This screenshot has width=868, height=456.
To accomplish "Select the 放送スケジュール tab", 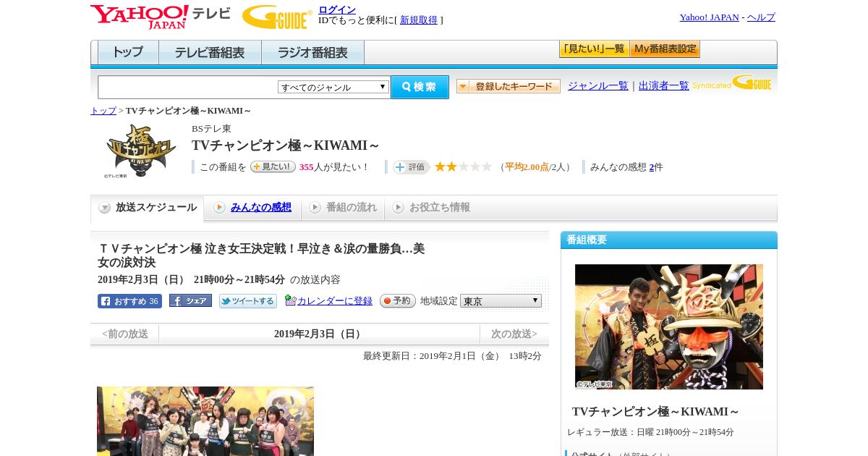I will coord(148,208).
